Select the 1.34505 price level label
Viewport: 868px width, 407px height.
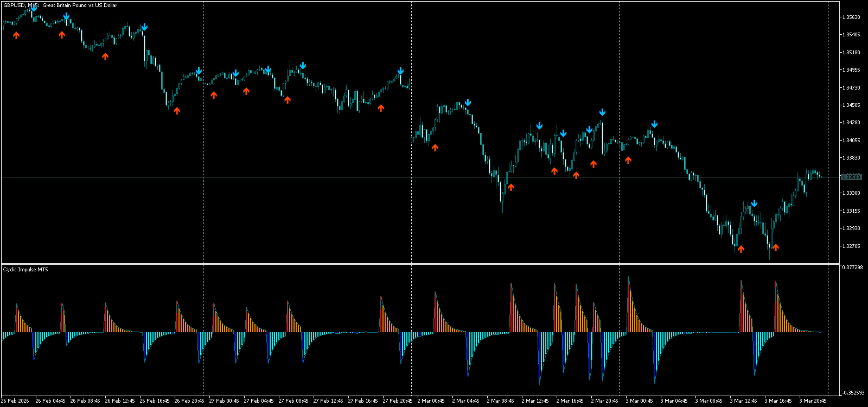pos(851,105)
